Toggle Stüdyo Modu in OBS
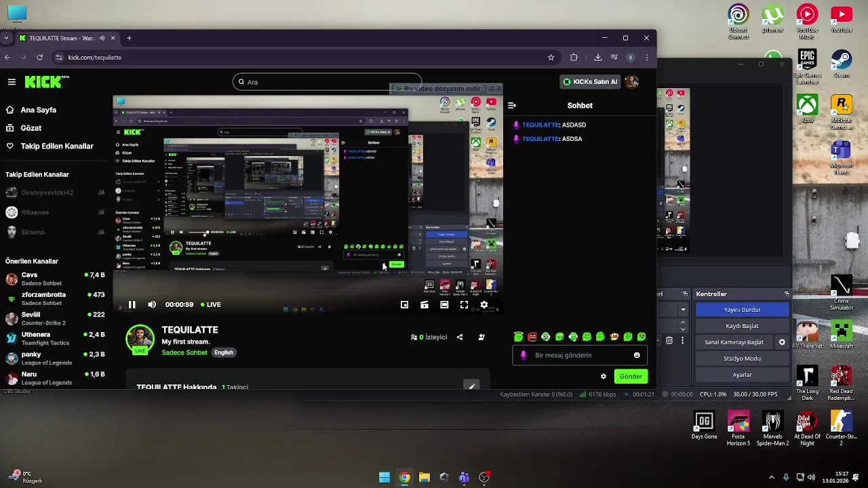Image resolution: width=868 pixels, height=488 pixels. tap(742, 359)
